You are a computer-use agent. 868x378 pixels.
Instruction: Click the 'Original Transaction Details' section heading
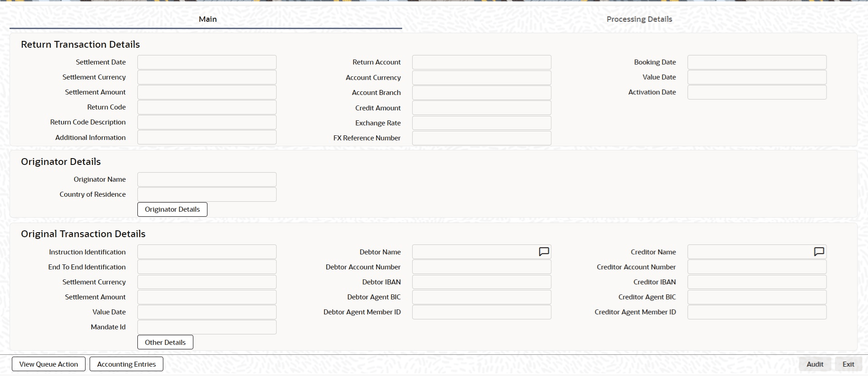click(83, 234)
